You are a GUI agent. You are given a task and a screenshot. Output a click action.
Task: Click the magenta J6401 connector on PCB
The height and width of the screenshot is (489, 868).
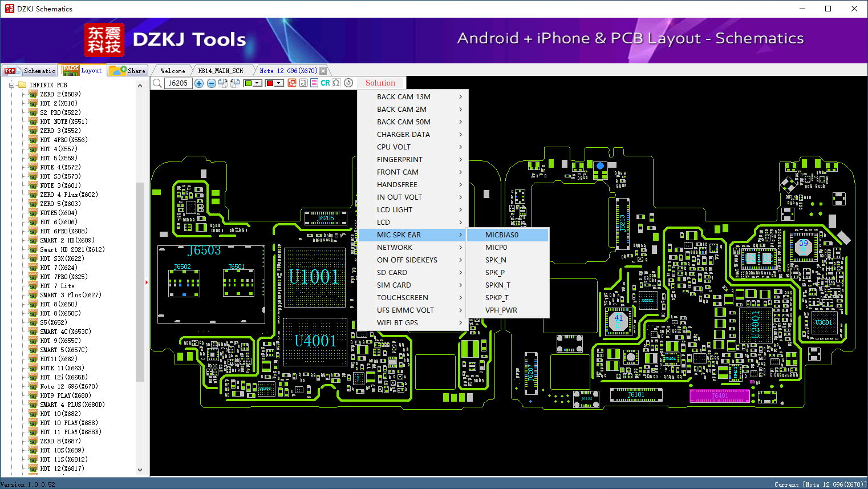point(719,396)
